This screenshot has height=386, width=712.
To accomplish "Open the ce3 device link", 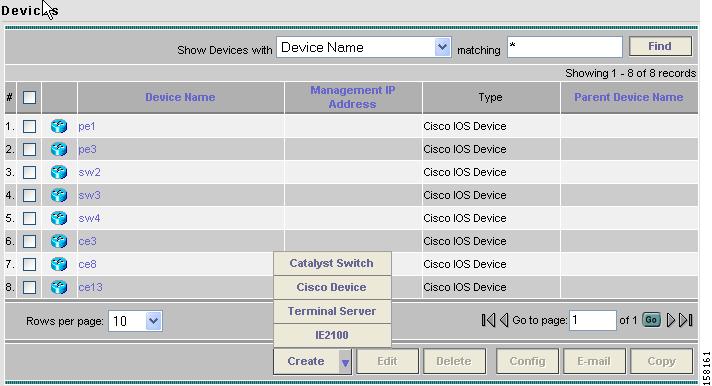I will [87, 241].
